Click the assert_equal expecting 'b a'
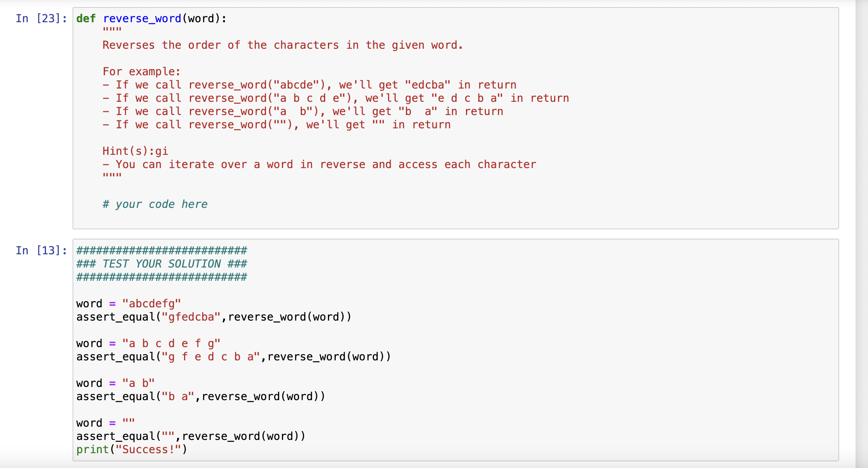The height and width of the screenshot is (468, 868). coord(201,396)
